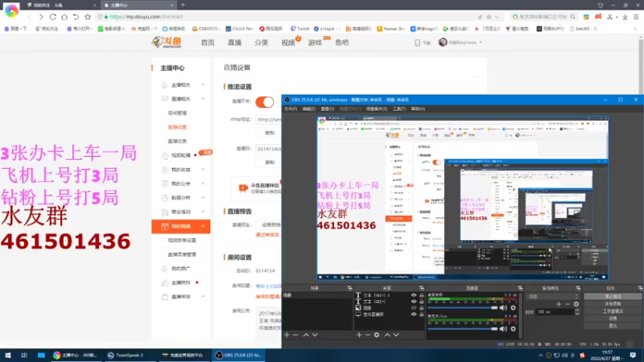Open the OBS 场景集合(S) menu
Screen dimensions: 644x362
point(377,109)
